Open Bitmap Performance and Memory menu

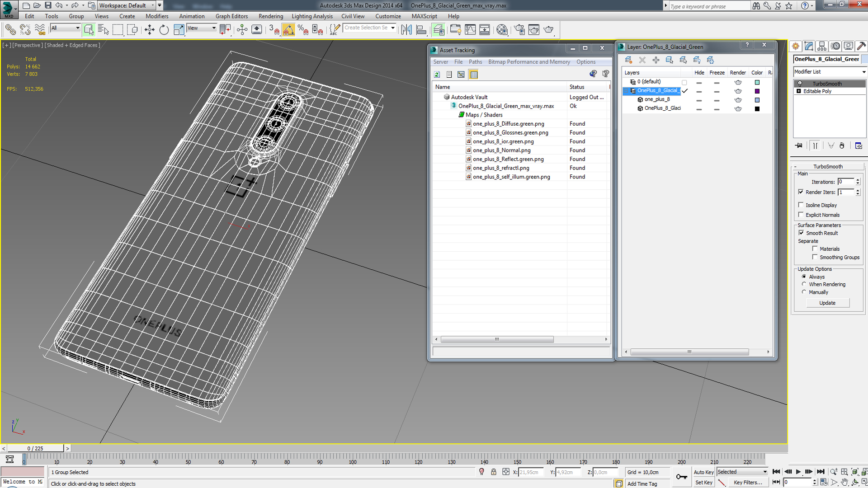[529, 62]
